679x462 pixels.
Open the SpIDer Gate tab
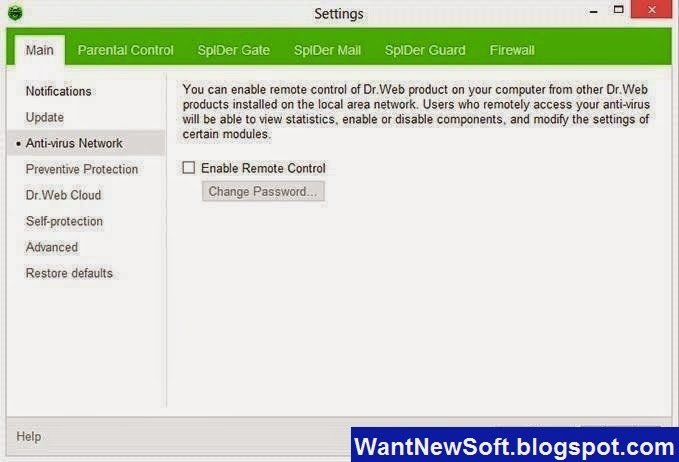point(234,50)
